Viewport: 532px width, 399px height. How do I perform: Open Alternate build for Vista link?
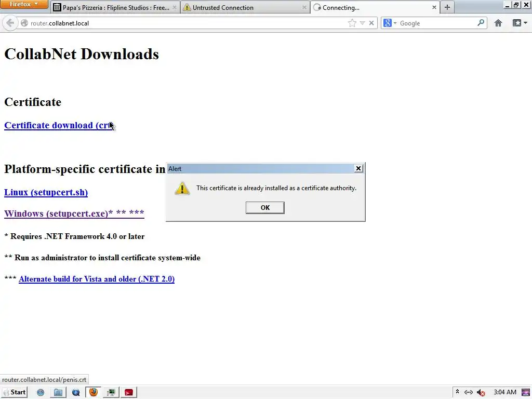(97, 279)
